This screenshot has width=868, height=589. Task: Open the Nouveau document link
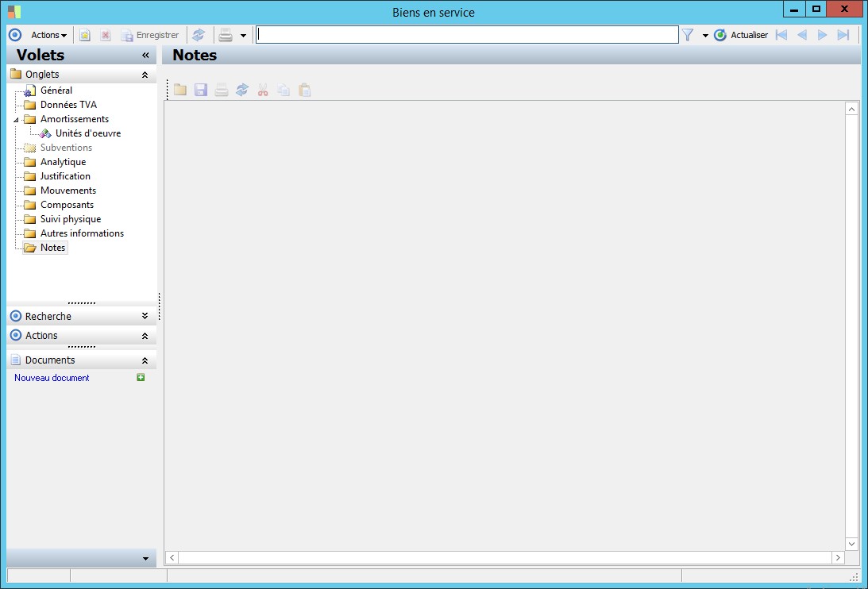tap(52, 378)
